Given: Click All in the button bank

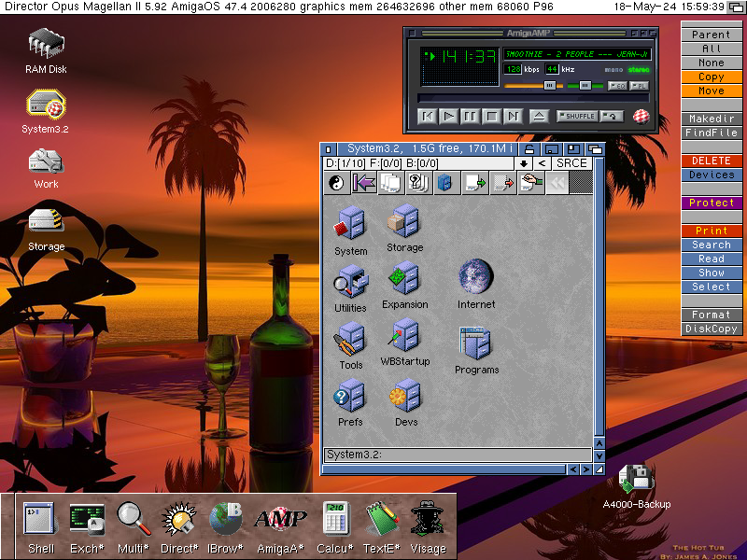Looking at the screenshot, I should pyautogui.click(x=712, y=49).
